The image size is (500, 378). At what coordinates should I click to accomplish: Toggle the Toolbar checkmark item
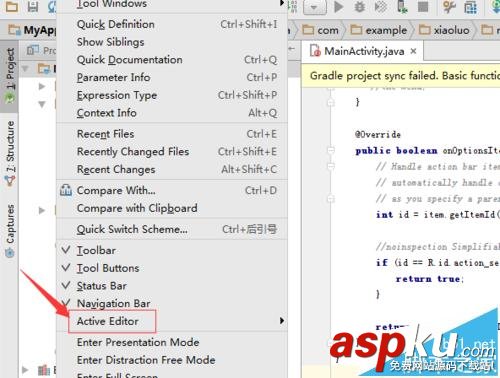[x=172, y=250]
